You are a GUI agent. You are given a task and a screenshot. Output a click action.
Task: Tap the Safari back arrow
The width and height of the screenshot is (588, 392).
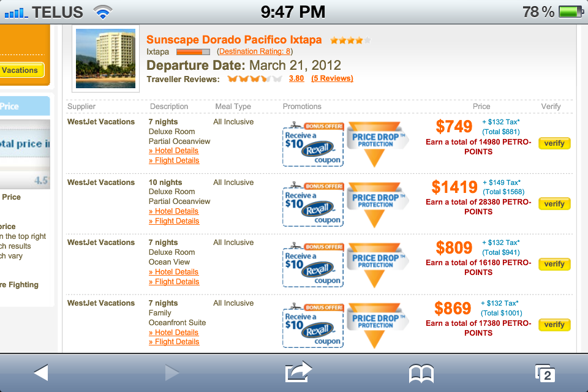(41, 372)
